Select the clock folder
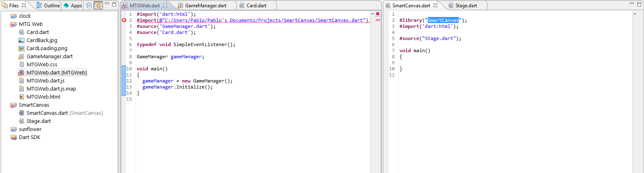Image resolution: width=644 pixels, height=173 pixels. pyautogui.click(x=25, y=16)
